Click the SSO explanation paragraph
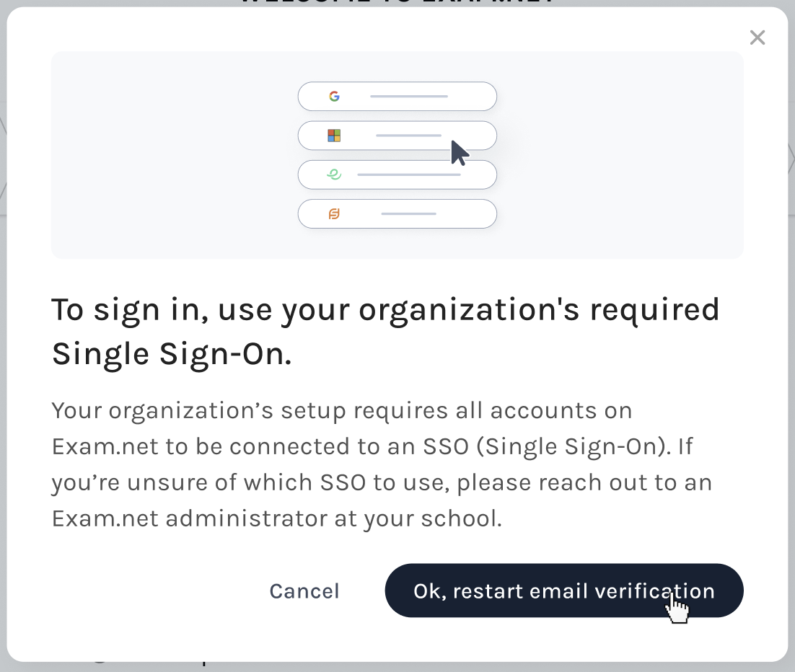795x672 pixels. tap(382, 464)
